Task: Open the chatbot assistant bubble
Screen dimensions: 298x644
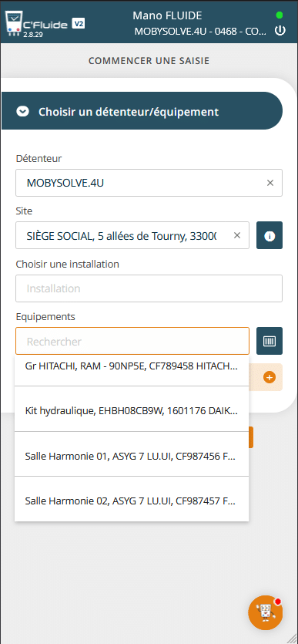Action: [x=265, y=613]
